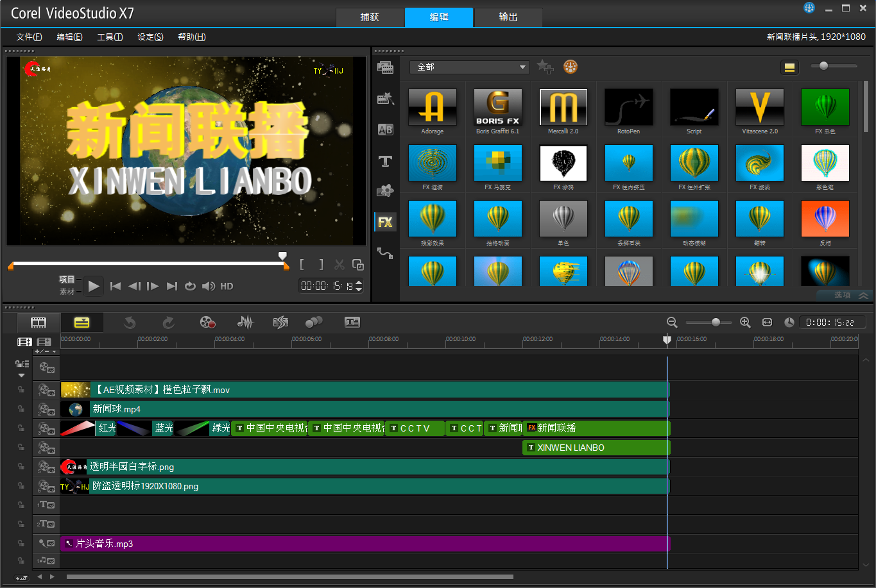This screenshot has height=588, width=876.
Task: Switch to the 捕获 tab
Action: [370, 17]
